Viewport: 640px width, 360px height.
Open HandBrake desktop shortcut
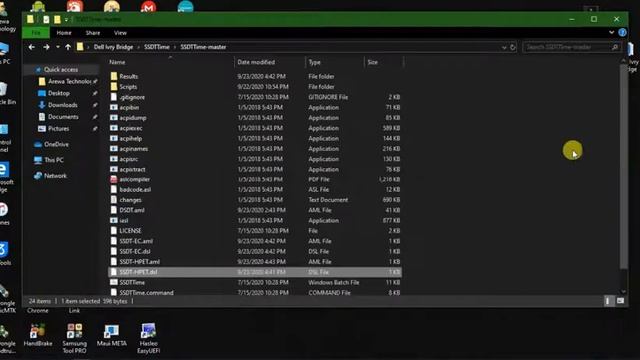point(38,335)
